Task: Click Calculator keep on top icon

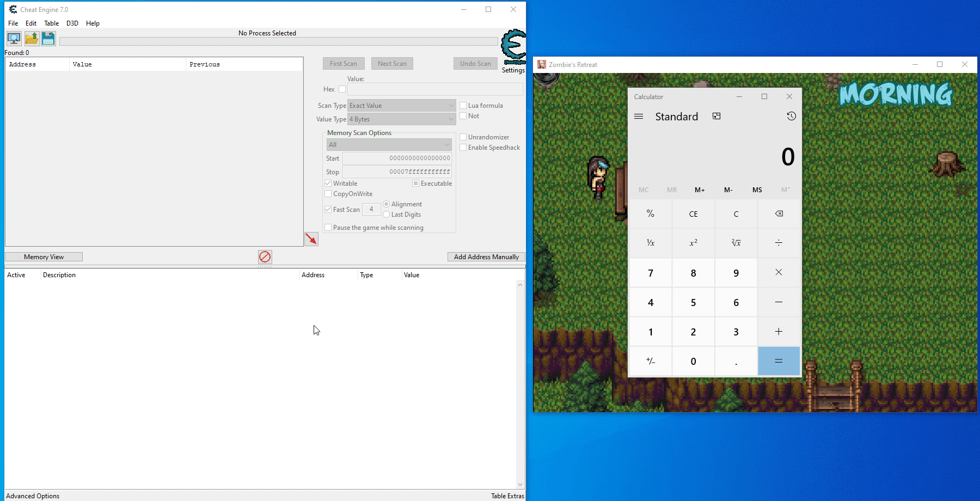Action: [716, 117]
